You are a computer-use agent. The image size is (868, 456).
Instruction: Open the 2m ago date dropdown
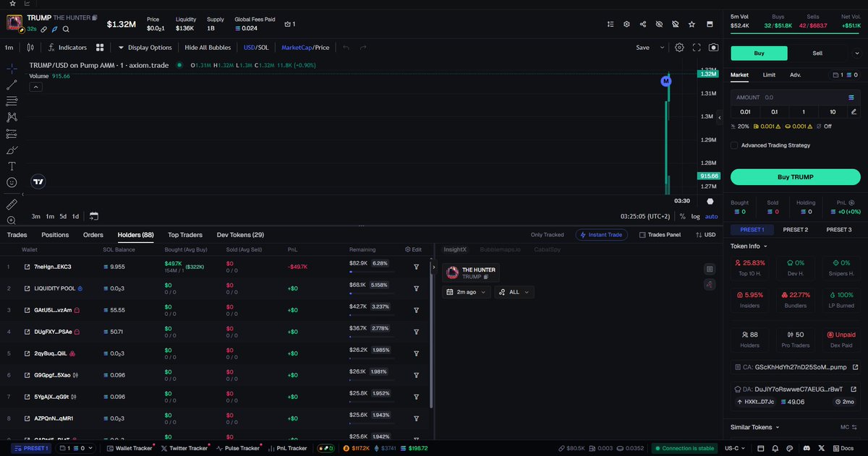pos(467,292)
